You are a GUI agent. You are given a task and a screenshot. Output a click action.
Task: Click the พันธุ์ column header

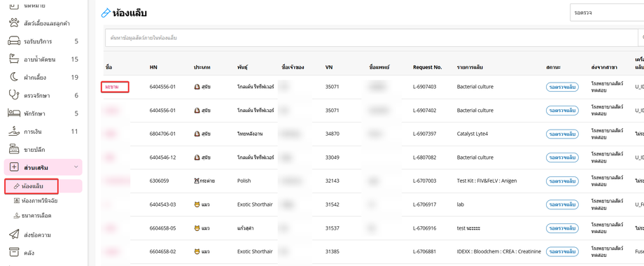pos(242,67)
